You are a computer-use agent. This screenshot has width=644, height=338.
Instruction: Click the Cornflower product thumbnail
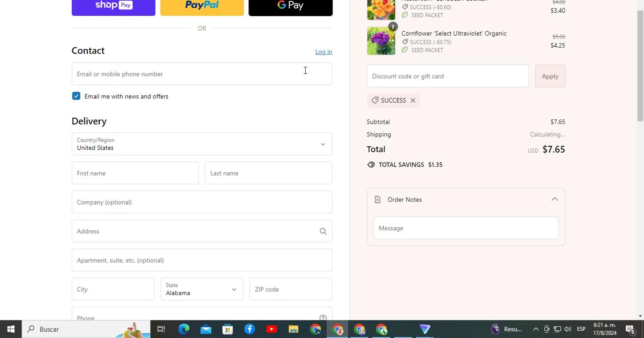click(381, 41)
